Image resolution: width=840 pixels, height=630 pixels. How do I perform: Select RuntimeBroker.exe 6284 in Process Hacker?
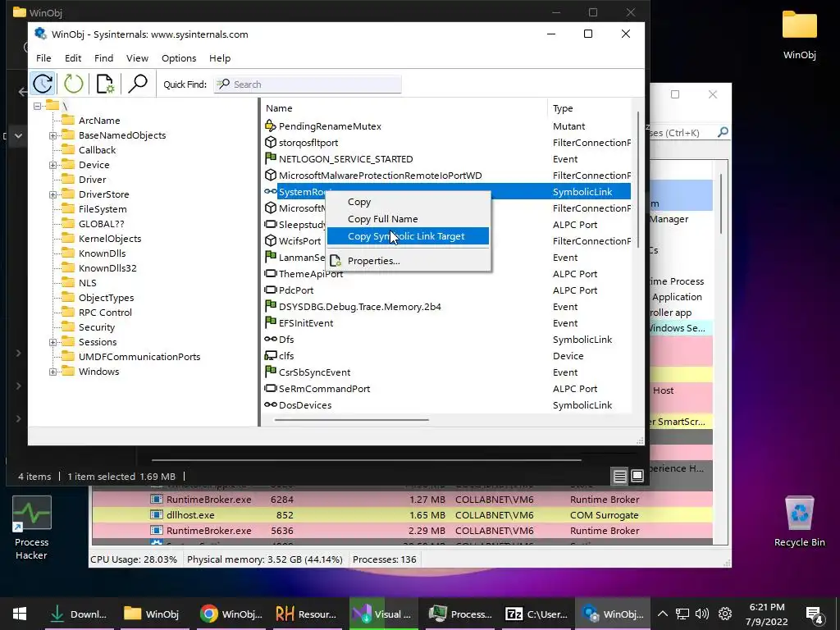click(x=402, y=500)
